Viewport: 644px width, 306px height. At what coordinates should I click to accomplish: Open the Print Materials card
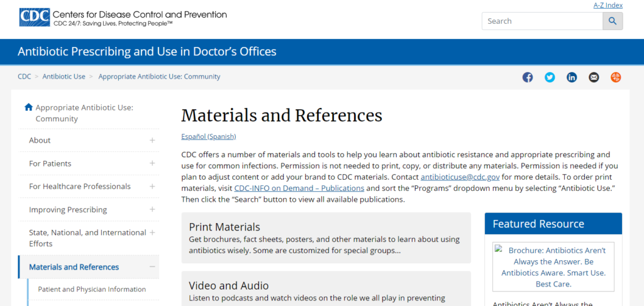tap(326, 238)
